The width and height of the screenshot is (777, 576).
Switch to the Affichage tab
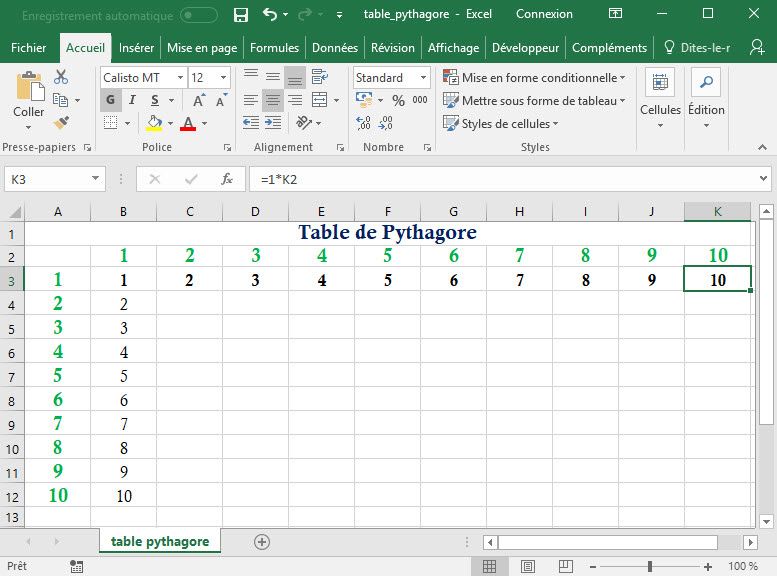point(453,48)
